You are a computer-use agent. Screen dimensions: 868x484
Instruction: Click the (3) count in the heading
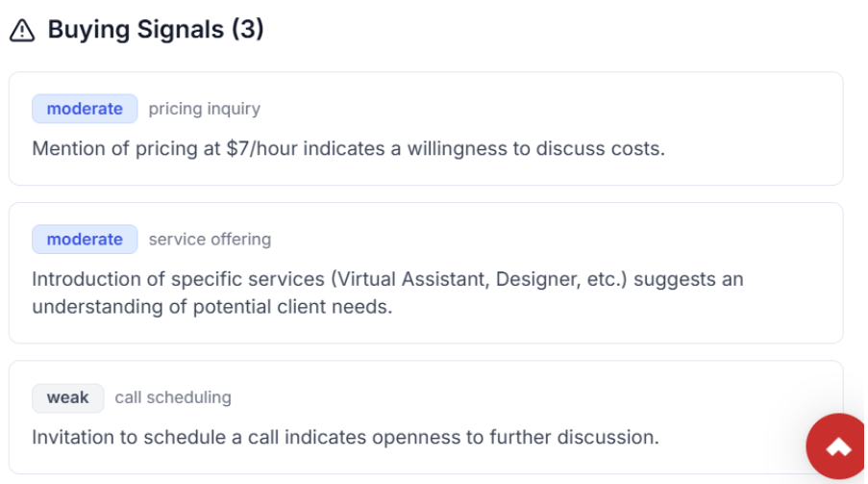pyautogui.click(x=247, y=30)
